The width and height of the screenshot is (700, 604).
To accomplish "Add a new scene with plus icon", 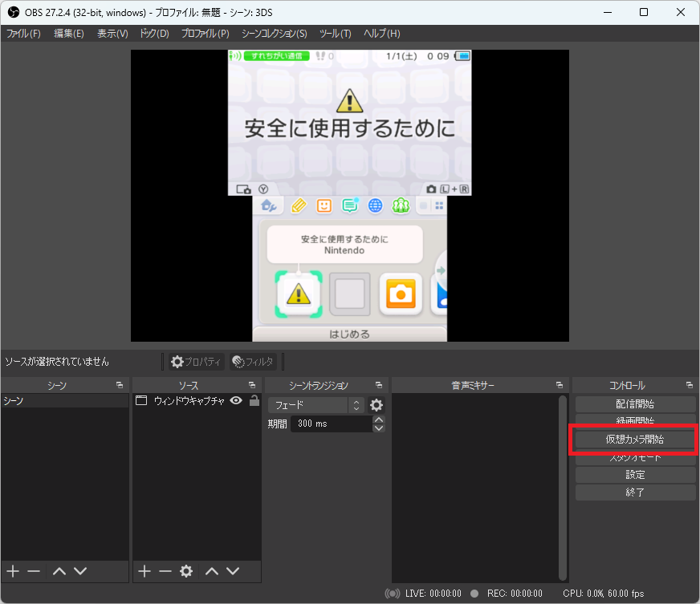I will (13, 571).
